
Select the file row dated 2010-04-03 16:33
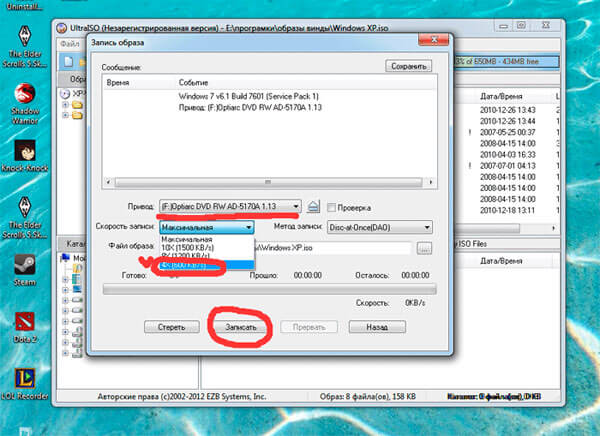[507, 155]
